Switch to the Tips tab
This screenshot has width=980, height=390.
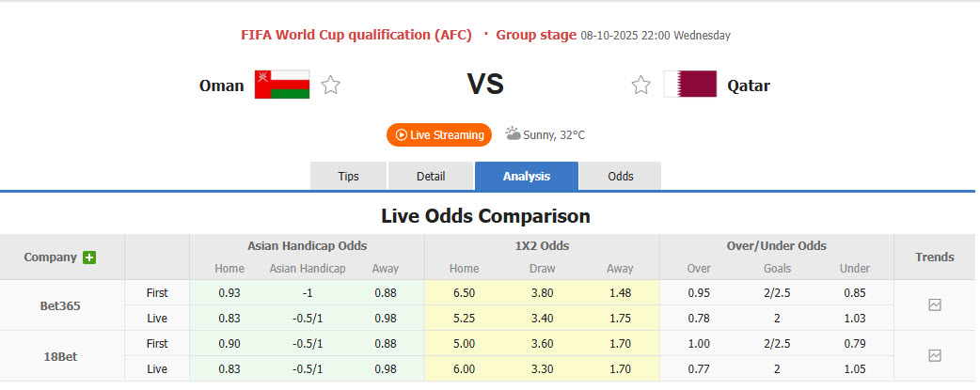(x=348, y=176)
